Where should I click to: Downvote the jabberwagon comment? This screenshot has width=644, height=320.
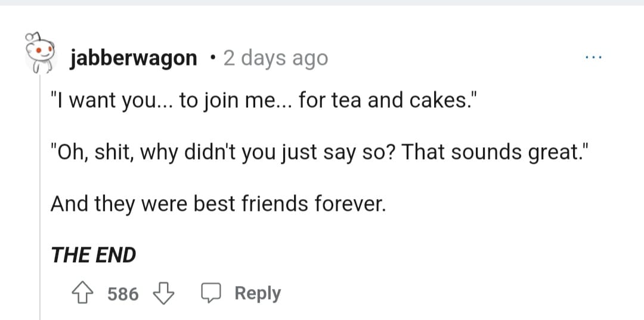163,294
